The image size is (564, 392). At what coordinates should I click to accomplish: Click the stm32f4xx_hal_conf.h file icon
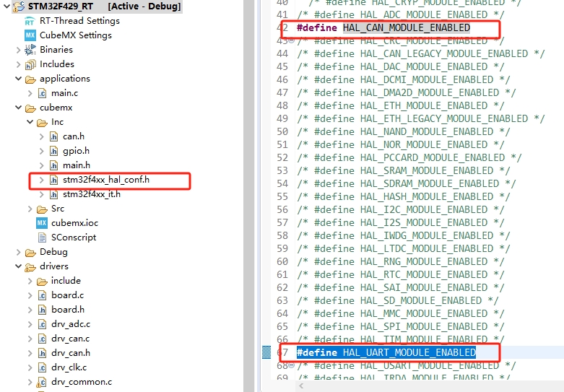click(53, 180)
